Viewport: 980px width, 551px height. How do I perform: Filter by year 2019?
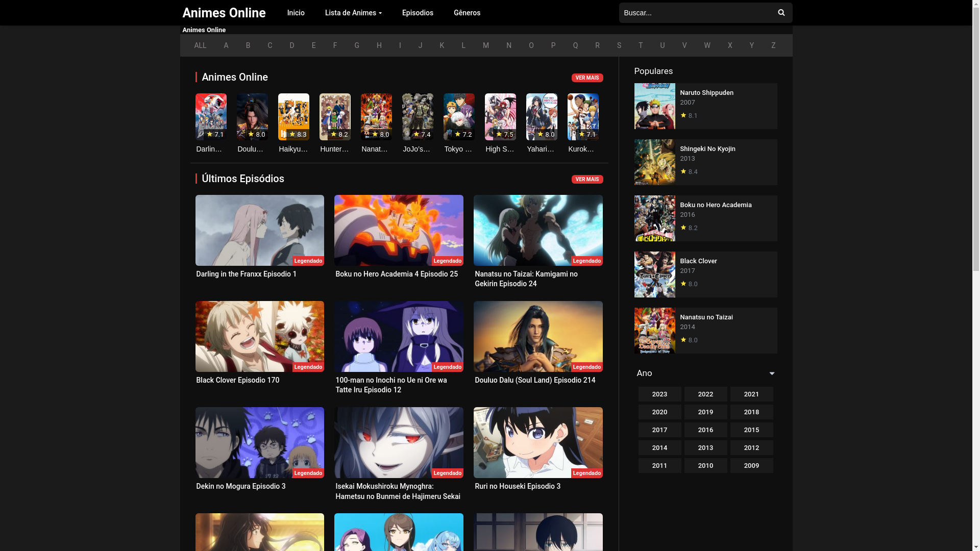click(x=705, y=412)
